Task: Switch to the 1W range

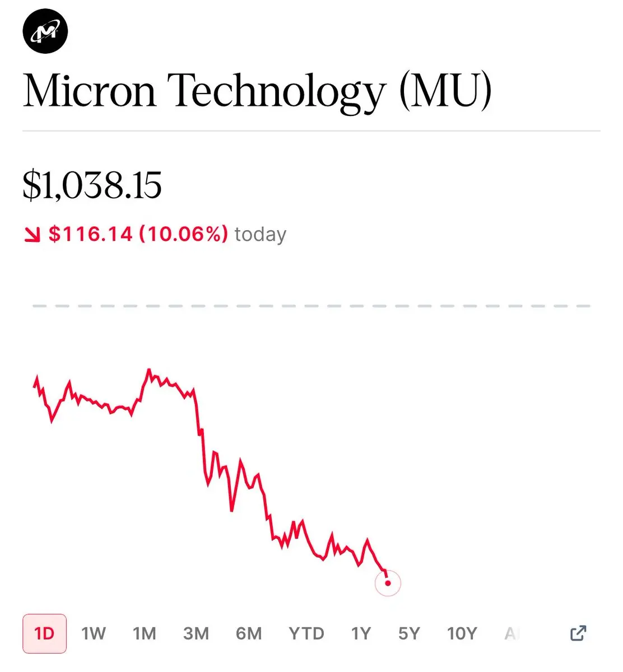Action: (x=94, y=633)
